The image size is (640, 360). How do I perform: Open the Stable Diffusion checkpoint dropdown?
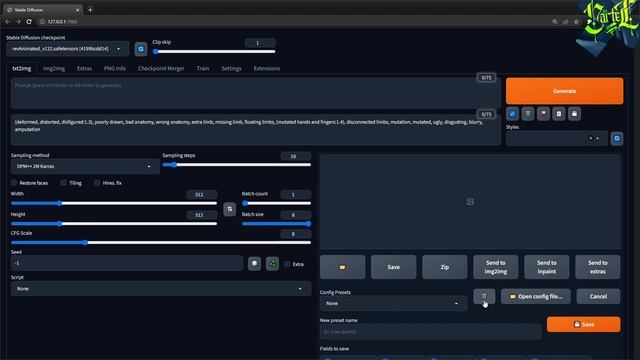(x=68, y=49)
